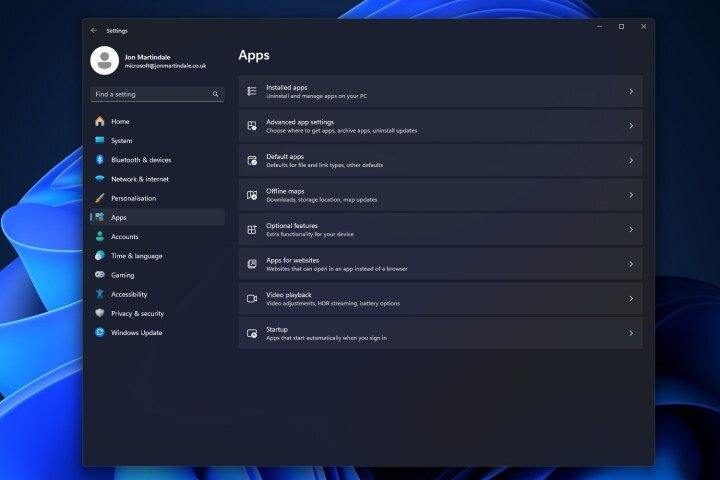720x480 pixels.
Task: Click the Accounts person icon
Action: point(100,236)
